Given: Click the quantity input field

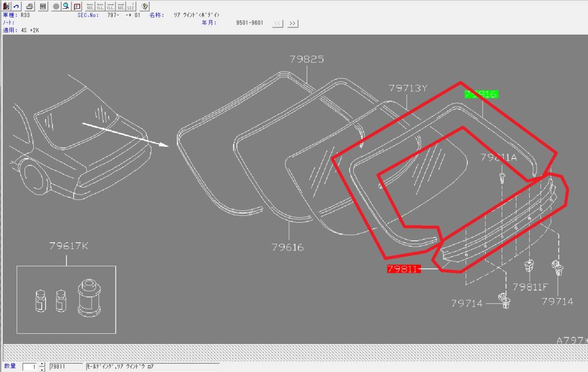Looking at the screenshot, I should (29, 367).
